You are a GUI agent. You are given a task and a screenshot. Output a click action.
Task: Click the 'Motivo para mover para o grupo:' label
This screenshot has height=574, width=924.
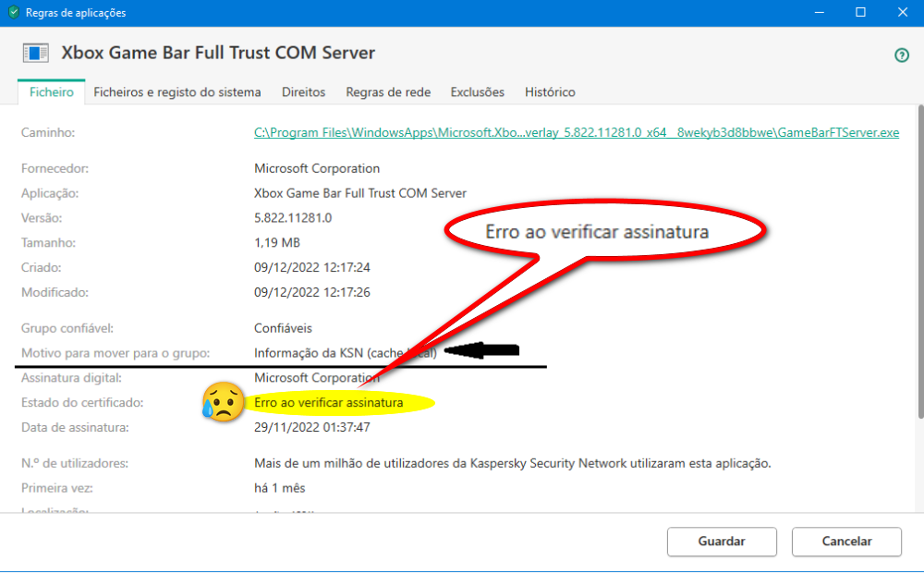(115, 353)
